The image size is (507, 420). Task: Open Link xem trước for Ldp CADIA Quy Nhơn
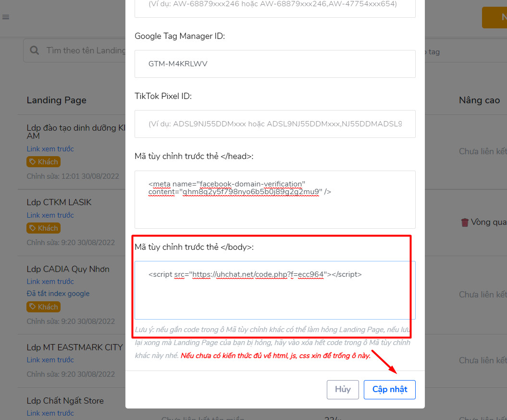[50, 281]
